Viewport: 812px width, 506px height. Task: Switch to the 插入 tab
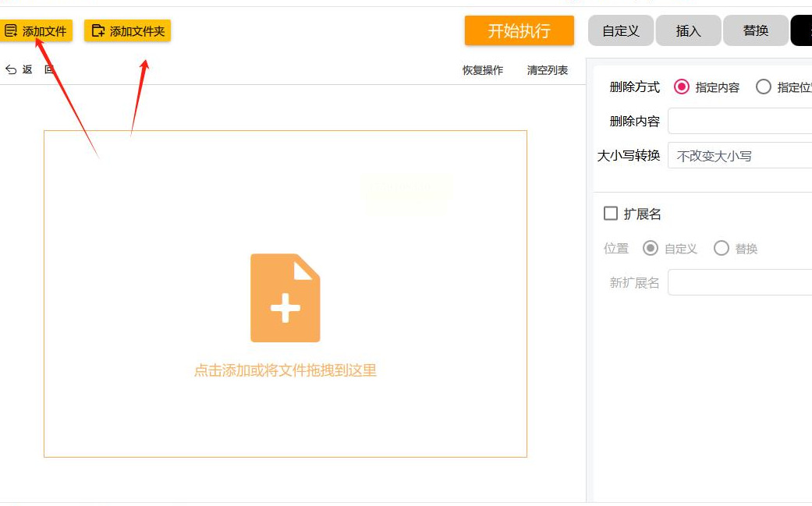[688, 30]
